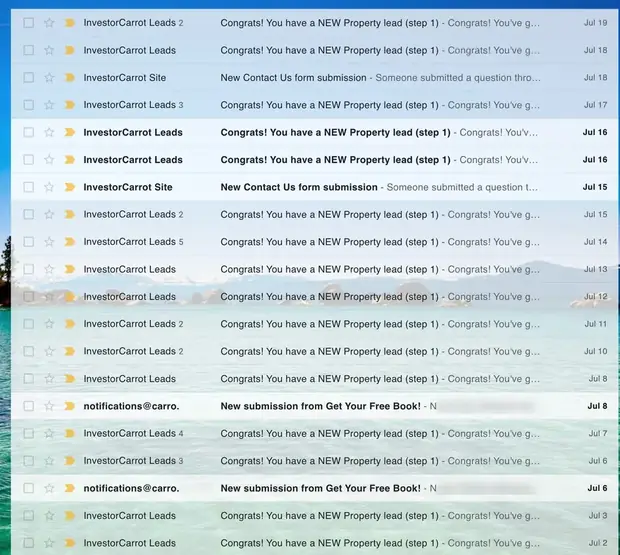Star the Jul 6 notifications@carro email

click(49, 488)
